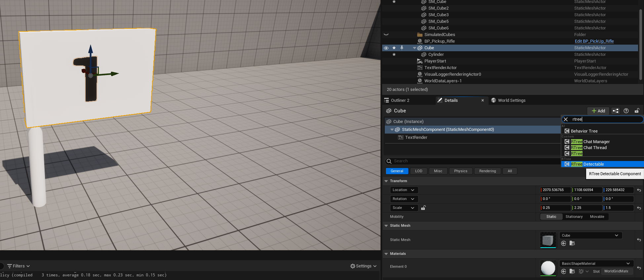Click the Cube static mesh thumbnail
Screen dimensions: 644x280
tap(548, 240)
